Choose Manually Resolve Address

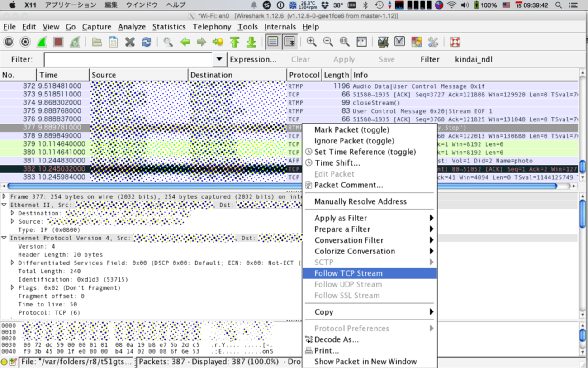[x=360, y=202]
